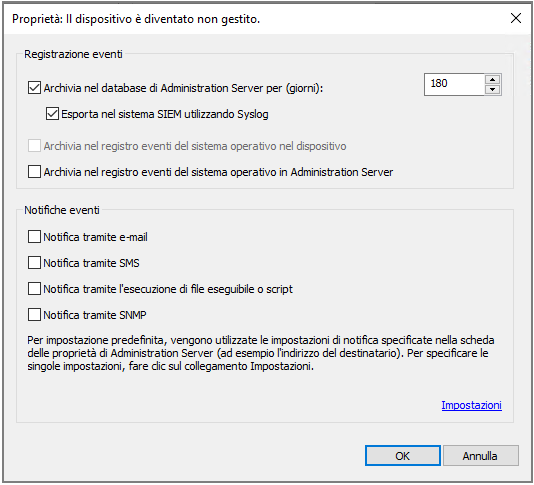Click the Notifiche eventi group heading
Image resolution: width=534 pixels, height=485 pixels.
[x=62, y=210]
